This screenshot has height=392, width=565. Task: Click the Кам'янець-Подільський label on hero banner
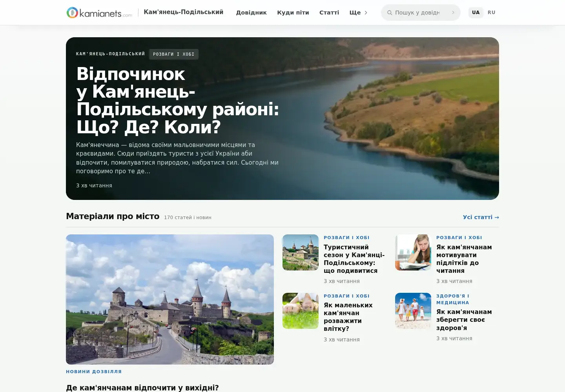click(x=111, y=54)
